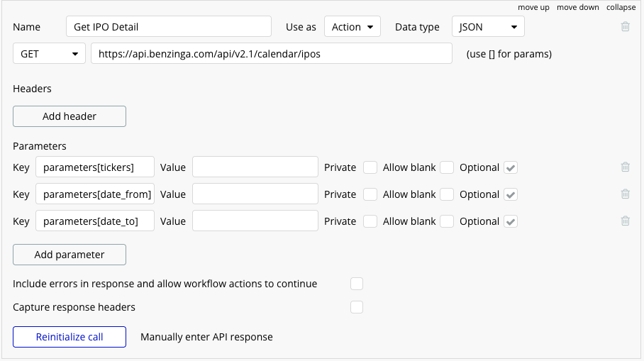Open the GET method dropdown

tap(49, 54)
